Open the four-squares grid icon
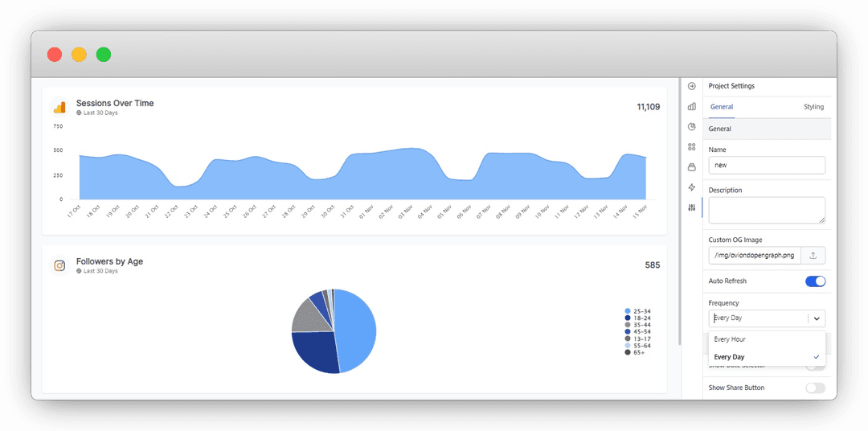The height and width of the screenshot is (431, 868). (691, 147)
